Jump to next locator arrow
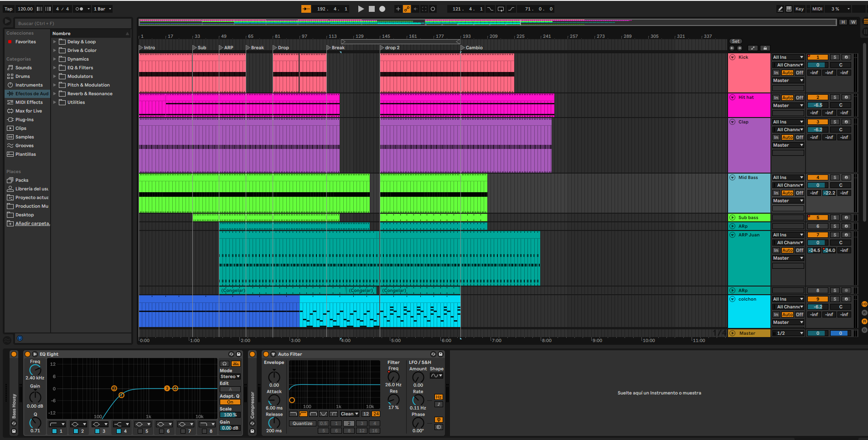Screen dimensions: 868x440 click(739, 48)
